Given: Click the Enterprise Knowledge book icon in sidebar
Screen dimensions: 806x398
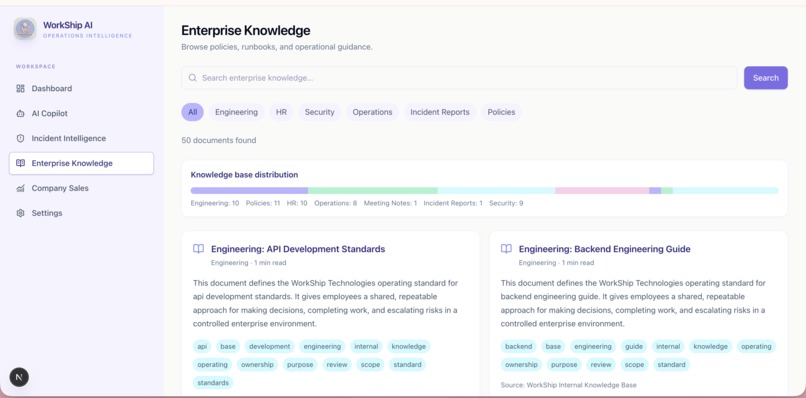Looking at the screenshot, I should pyautogui.click(x=21, y=163).
